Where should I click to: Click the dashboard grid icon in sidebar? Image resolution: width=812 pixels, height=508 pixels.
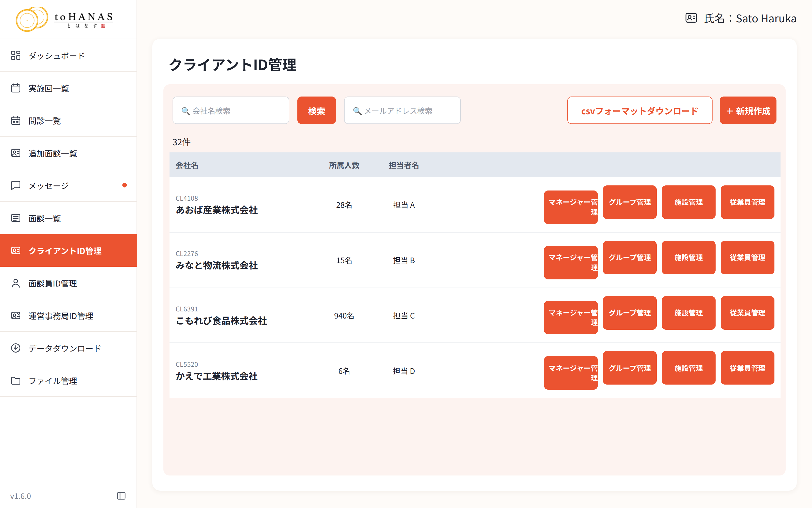coord(16,55)
